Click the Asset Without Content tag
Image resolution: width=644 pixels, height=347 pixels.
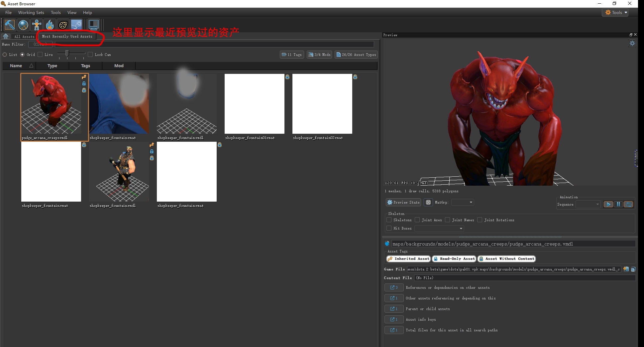(x=507, y=259)
